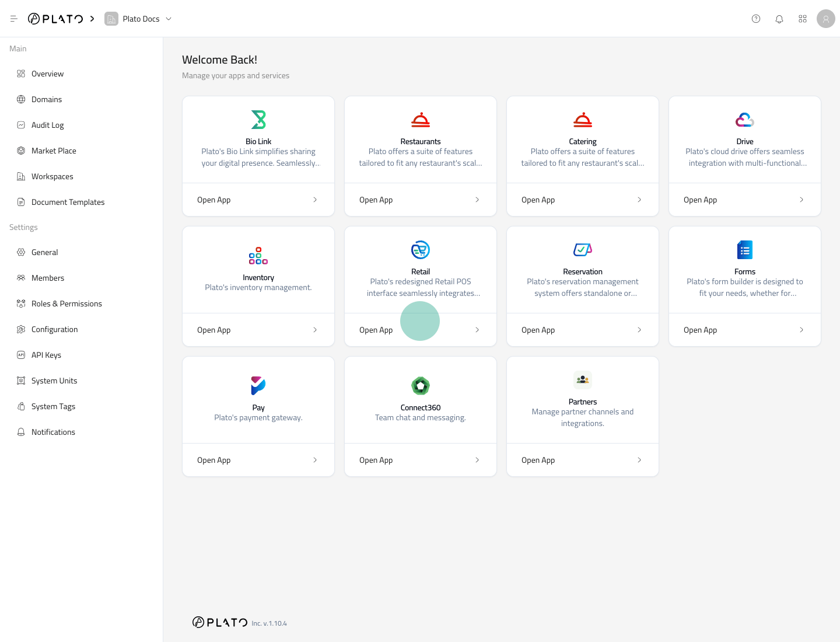Click the Audit Log sidebar icon
This screenshot has width=840, height=642.
pyautogui.click(x=21, y=125)
